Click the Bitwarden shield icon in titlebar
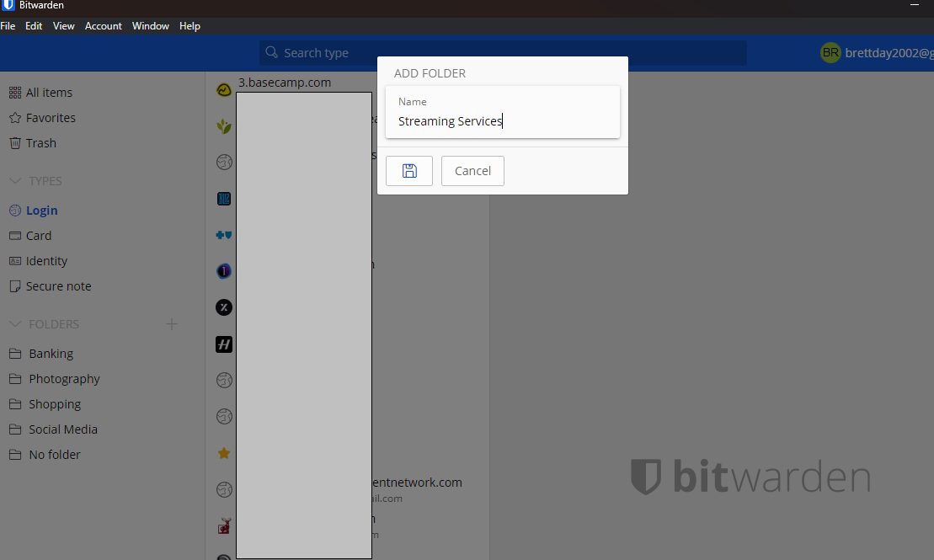 [8, 4]
